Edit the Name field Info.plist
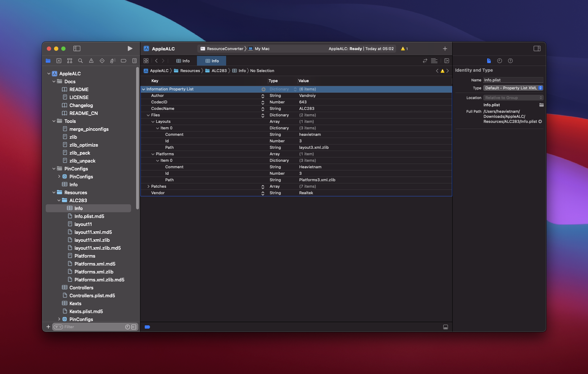The height and width of the screenshot is (374, 588). click(x=513, y=80)
